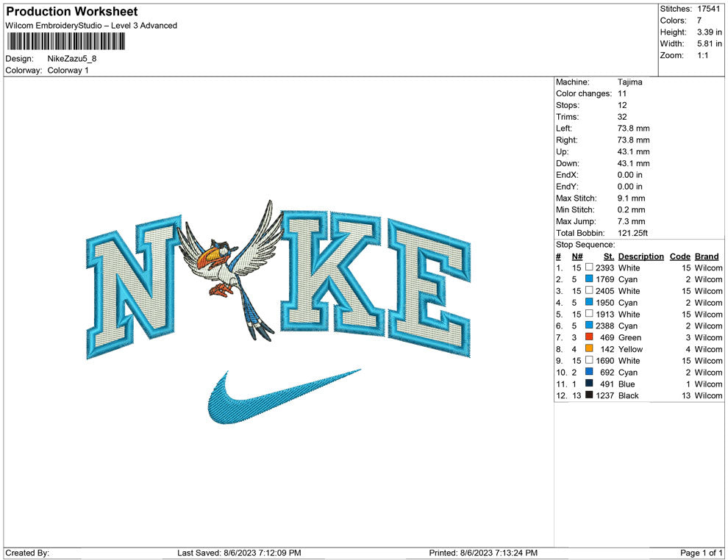Image resolution: width=728 pixels, height=560 pixels.
Task: Click the Green description in stop 7
Action: (630, 337)
